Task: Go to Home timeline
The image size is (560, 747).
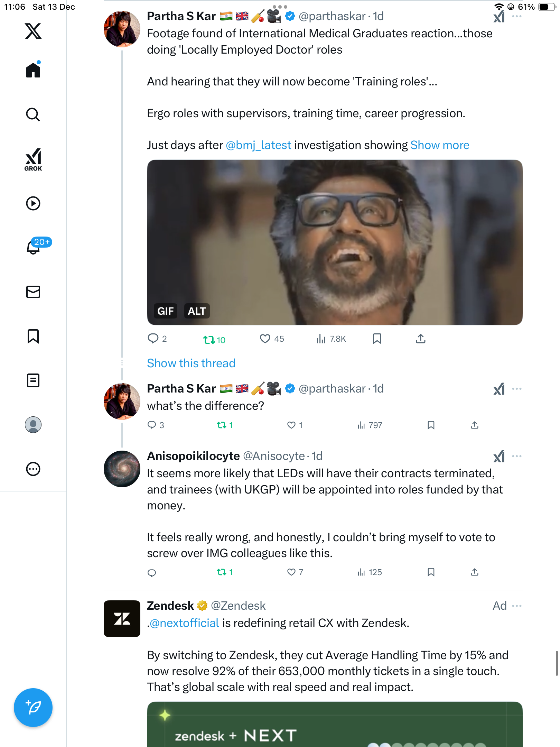Action: tap(33, 70)
